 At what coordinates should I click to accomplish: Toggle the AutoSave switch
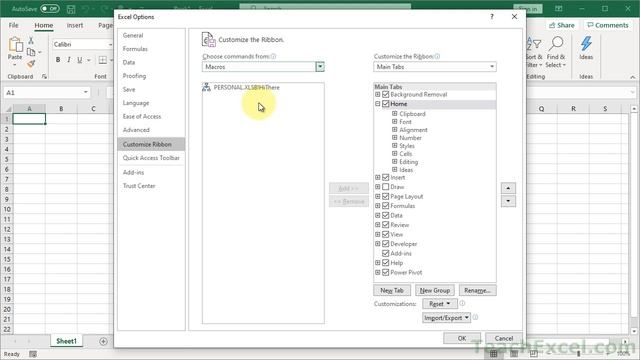pos(49,9)
